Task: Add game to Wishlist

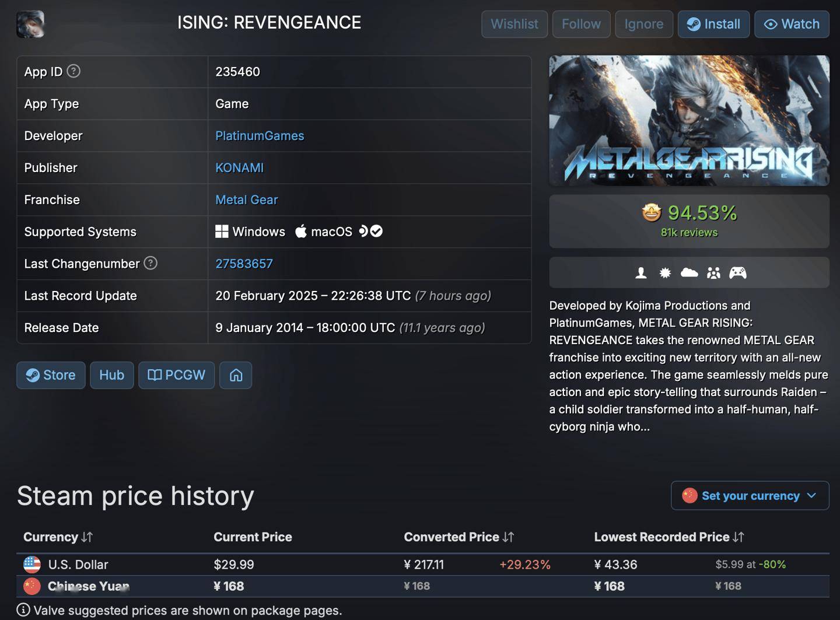Action: coord(514,24)
